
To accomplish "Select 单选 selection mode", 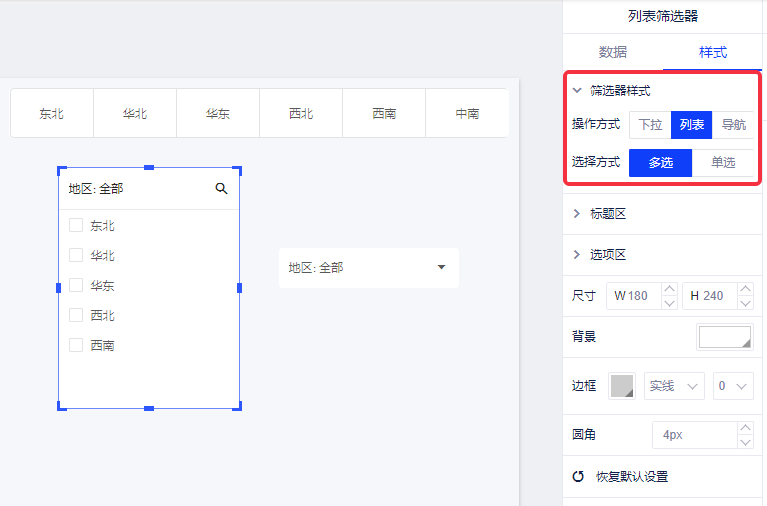I will pyautogui.click(x=723, y=162).
